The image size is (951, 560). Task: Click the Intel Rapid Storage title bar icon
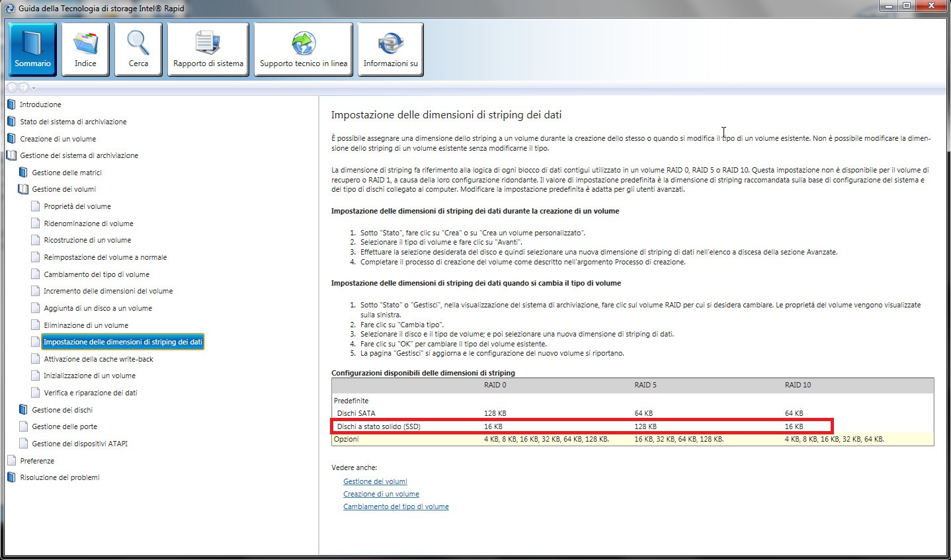click(10, 8)
